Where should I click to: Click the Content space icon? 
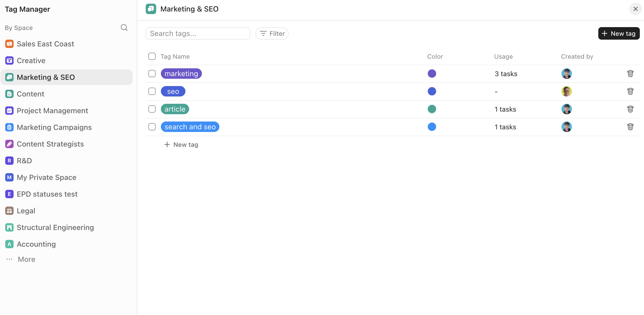pos(9,94)
